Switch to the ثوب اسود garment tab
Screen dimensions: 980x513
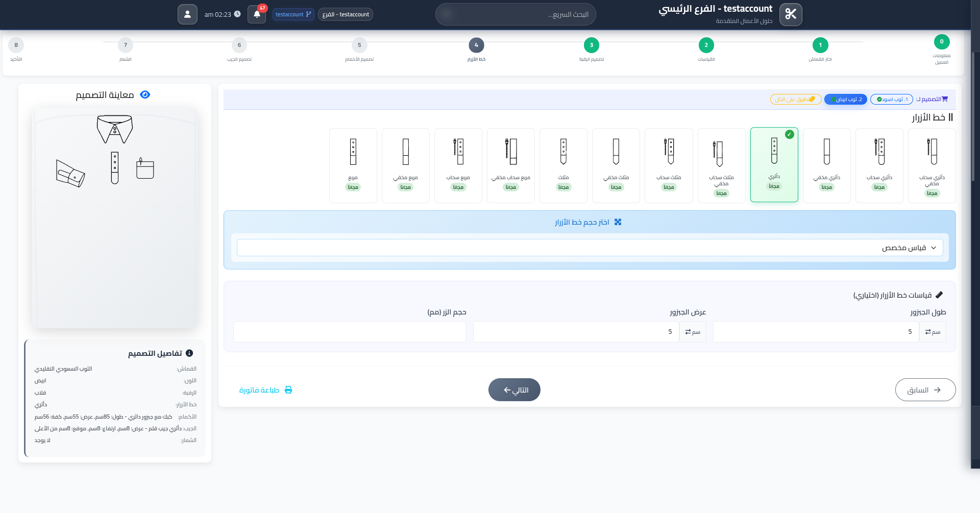point(892,99)
